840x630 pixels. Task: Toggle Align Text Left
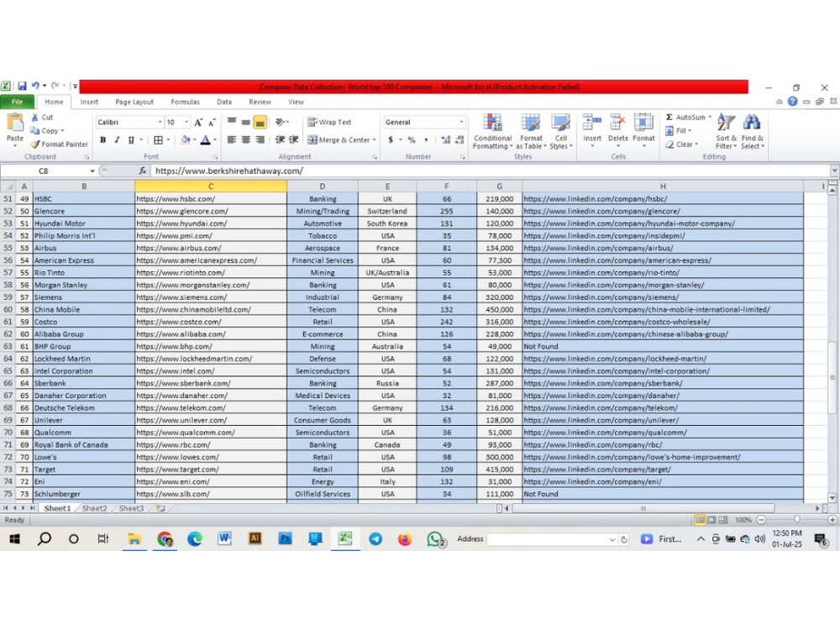click(232, 139)
